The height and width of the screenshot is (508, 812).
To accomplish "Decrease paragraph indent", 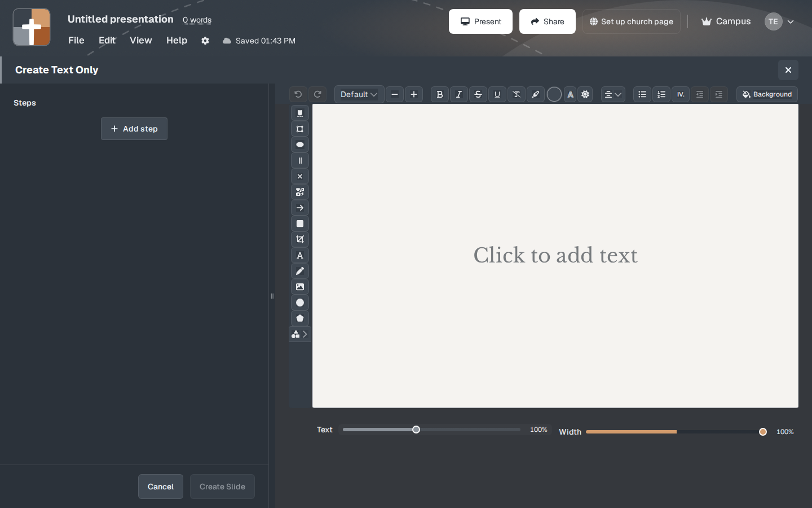I will [700, 94].
